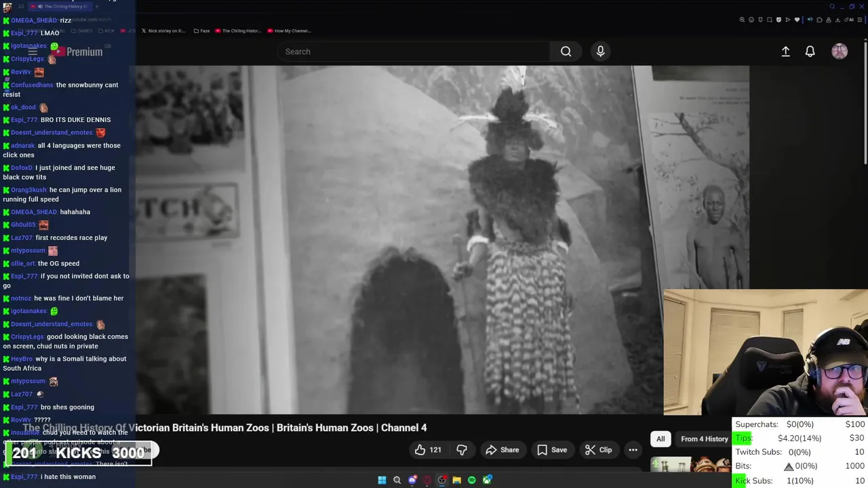Dislike the video
The width and height of the screenshot is (868, 488).
462,450
